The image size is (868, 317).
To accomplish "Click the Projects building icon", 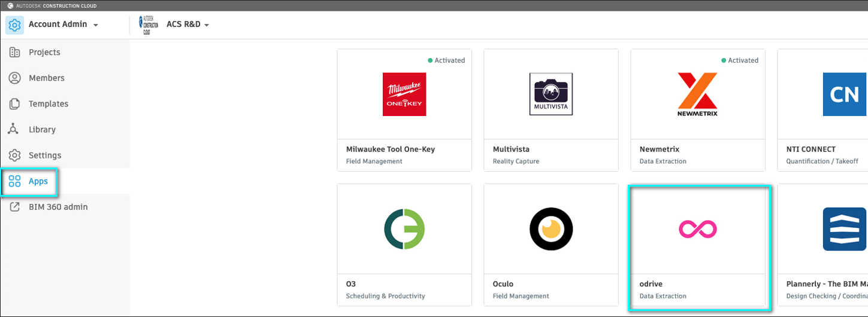I will pyautogui.click(x=15, y=52).
